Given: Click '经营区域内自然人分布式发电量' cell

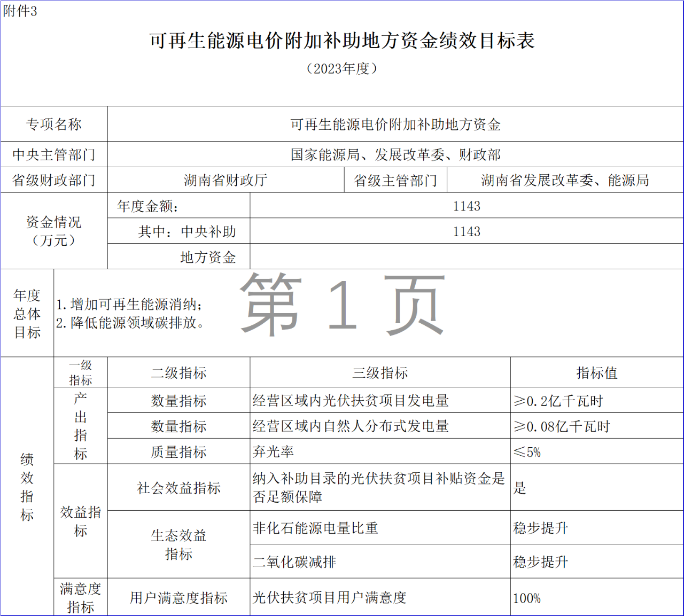Looking at the screenshot, I should [x=380, y=426].
